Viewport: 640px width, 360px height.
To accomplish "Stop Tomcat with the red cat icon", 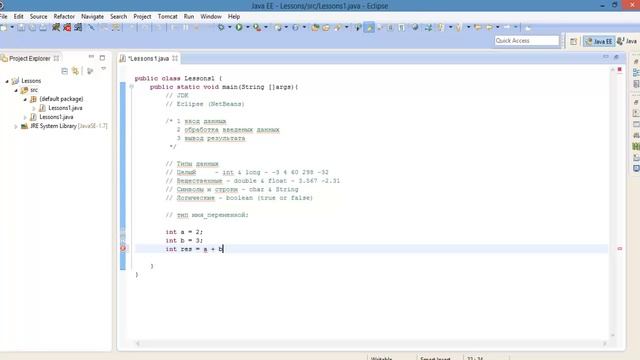I will (x=67, y=27).
